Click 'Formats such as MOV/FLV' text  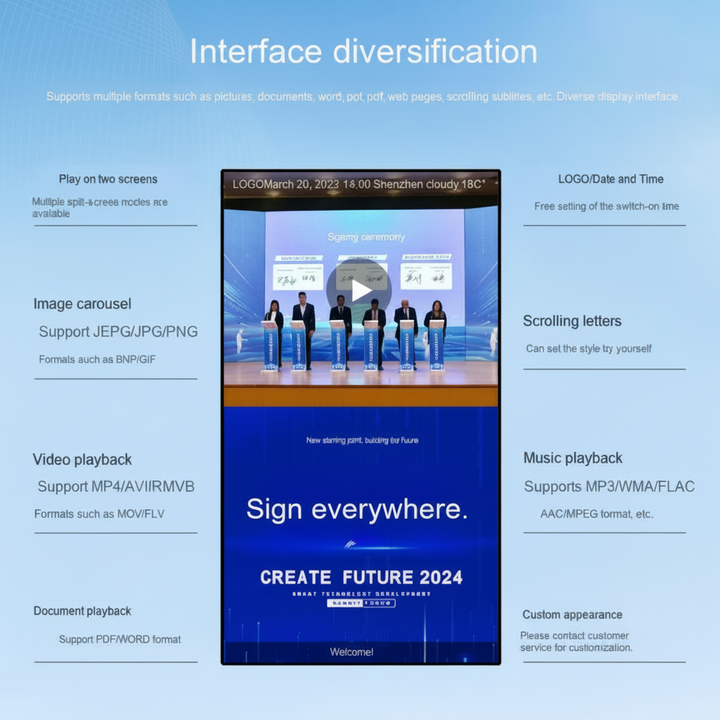[99, 514]
